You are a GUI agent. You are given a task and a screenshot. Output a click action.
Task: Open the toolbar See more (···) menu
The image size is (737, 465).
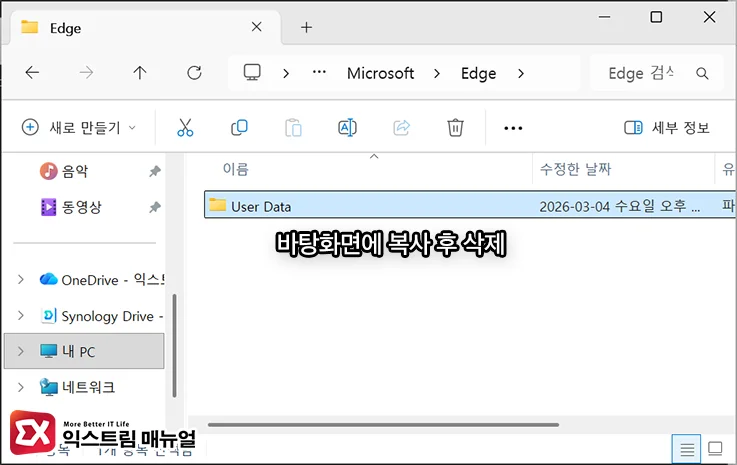click(513, 128)
